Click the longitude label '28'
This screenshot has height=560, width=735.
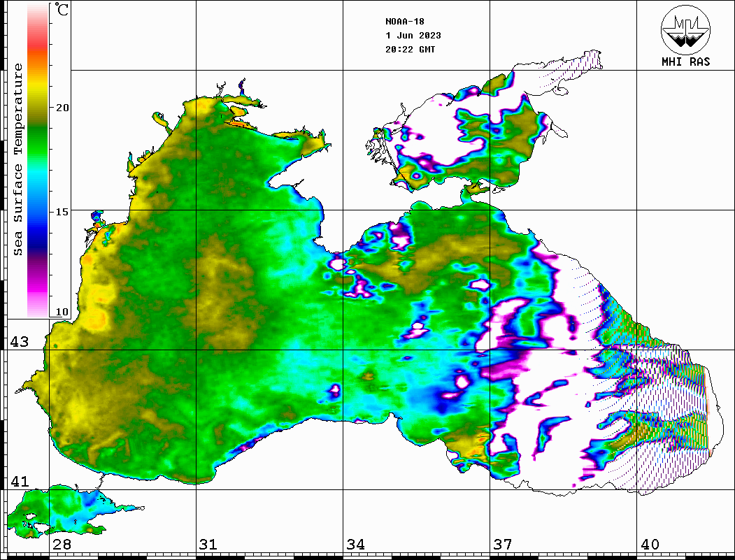click(x=62, y=544)
